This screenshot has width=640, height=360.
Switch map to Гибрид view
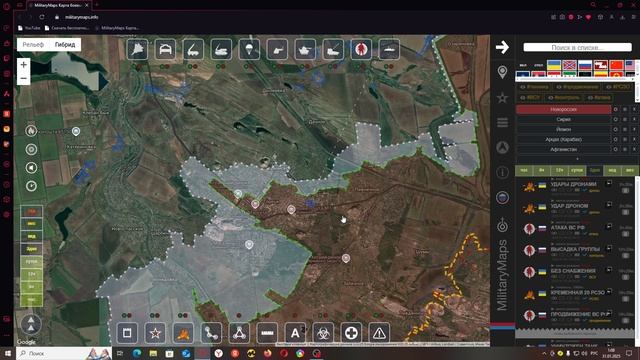tap(65, 44)
